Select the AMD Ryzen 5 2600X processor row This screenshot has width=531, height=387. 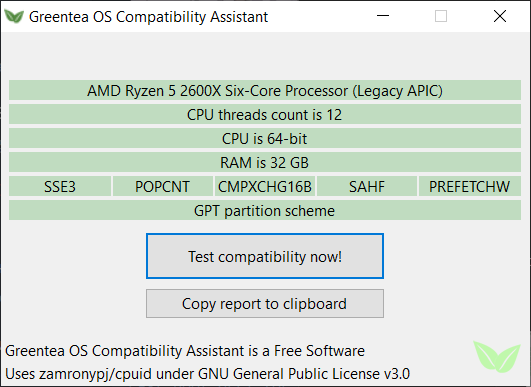pyautogui.click(x=265, y=90)
